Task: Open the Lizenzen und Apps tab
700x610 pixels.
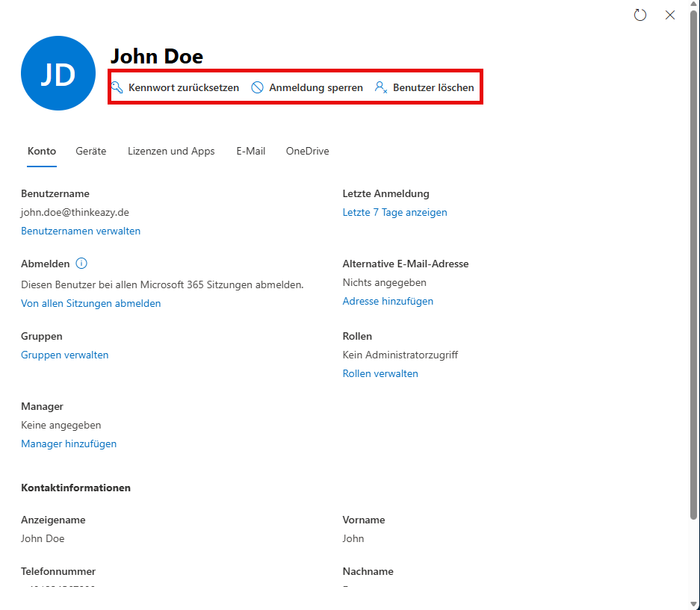Action: (x=171, y=151)
